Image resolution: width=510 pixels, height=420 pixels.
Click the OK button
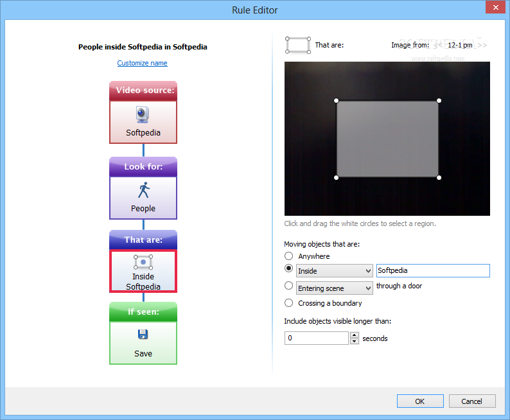pyautogui.click(x=420, y=401)
